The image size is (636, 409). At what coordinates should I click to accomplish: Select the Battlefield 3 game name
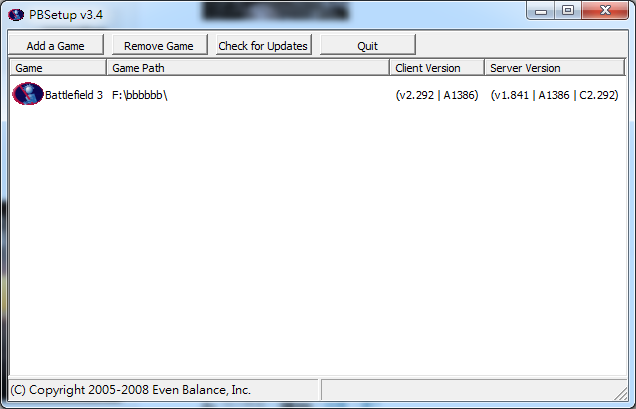(74, 95)
